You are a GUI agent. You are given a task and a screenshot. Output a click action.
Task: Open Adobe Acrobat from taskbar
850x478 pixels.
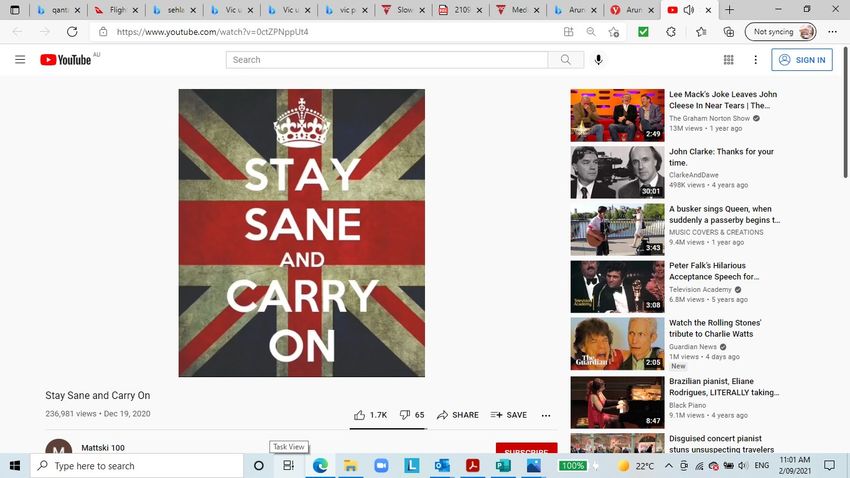(472, 466)
